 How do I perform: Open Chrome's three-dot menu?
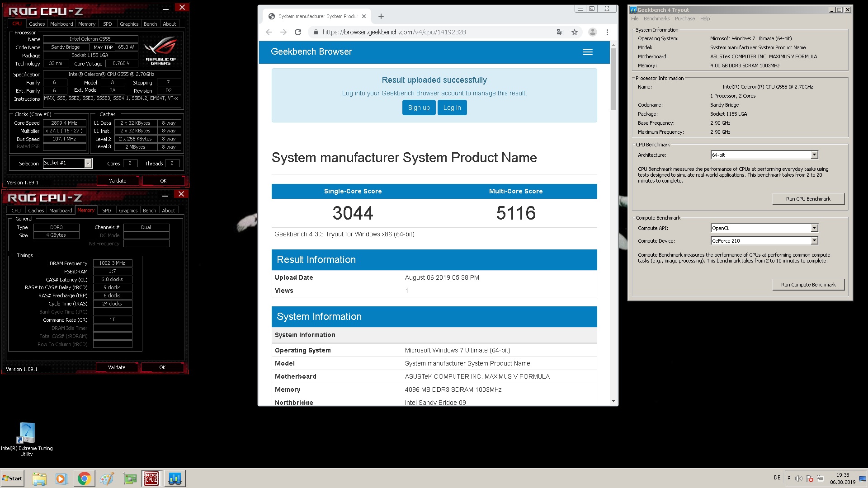pos(607,32)
